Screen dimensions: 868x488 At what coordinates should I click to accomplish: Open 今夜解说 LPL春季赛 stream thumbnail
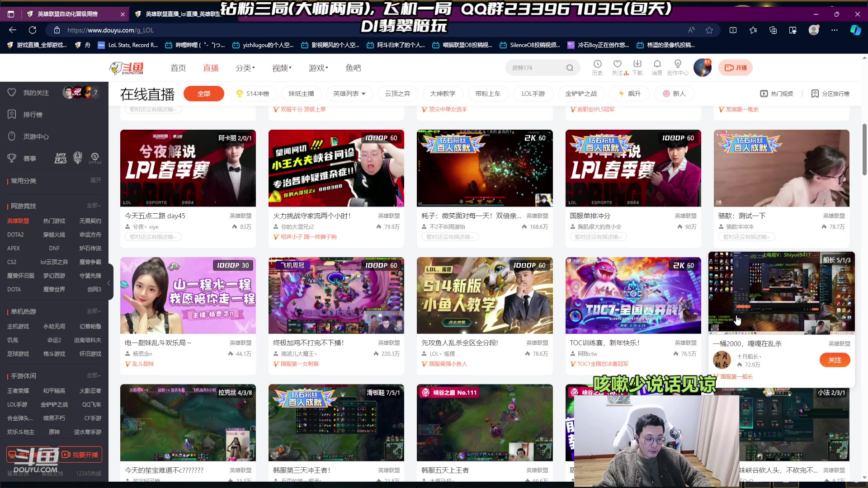click(x=188, y=168)
